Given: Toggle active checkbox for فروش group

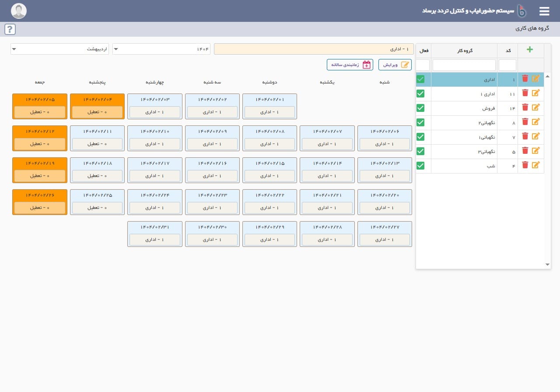Looking at the screenshot, I should tap(420, 108).
